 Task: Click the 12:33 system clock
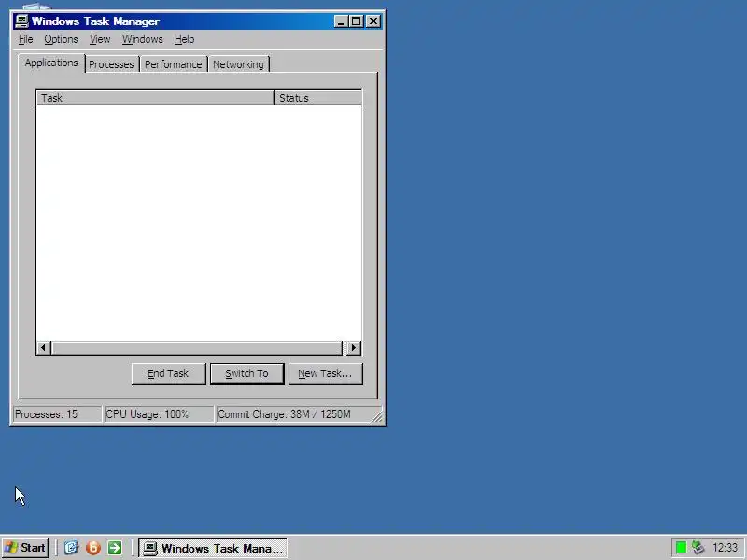click(726, 548)
